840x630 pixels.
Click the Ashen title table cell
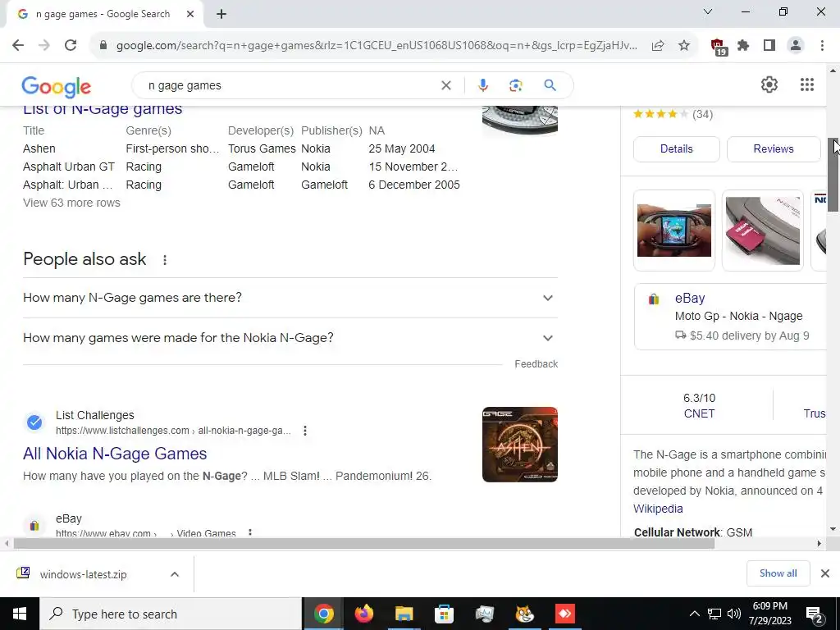(39, 149)
